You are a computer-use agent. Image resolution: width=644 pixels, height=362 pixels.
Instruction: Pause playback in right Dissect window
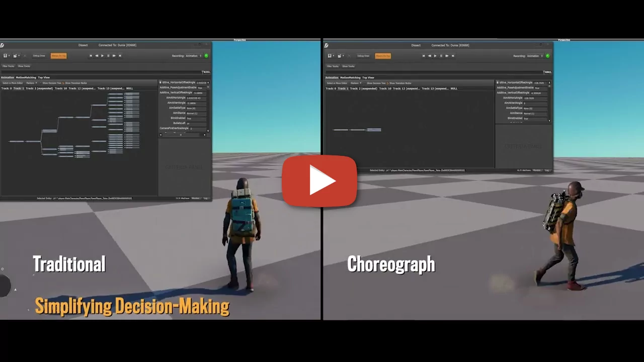441,56
